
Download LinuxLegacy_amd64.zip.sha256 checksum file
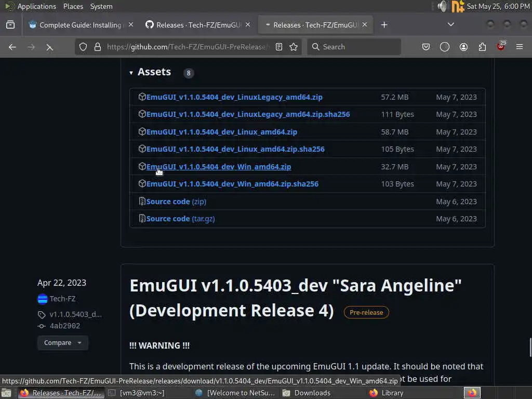coord(248,114)
